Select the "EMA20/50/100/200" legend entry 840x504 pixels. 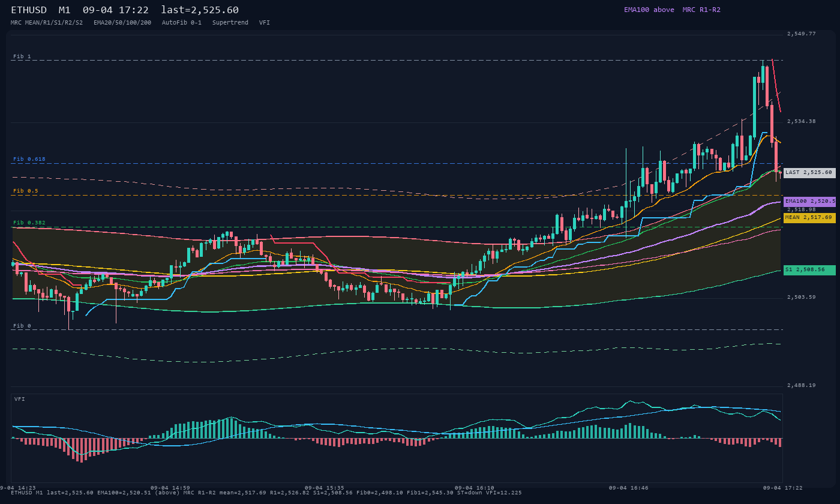tap(122, 22)
